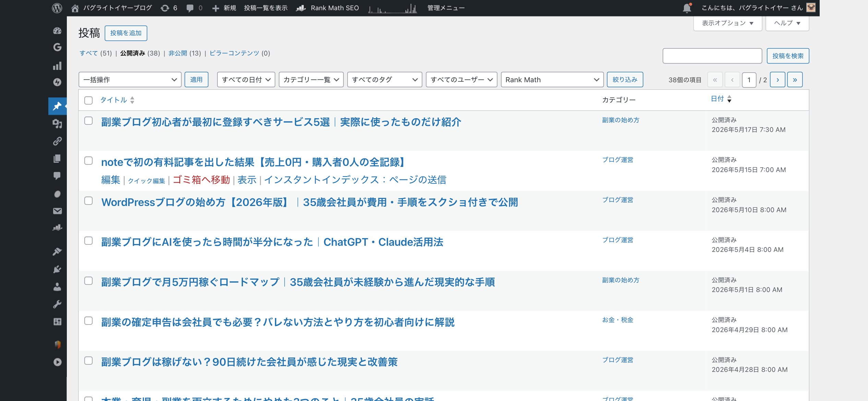Image resolution: width=868 pixels, height=401 pixels.
Task: Open the すべてのユーザー user filter dropdown
Action: point(461,80)
